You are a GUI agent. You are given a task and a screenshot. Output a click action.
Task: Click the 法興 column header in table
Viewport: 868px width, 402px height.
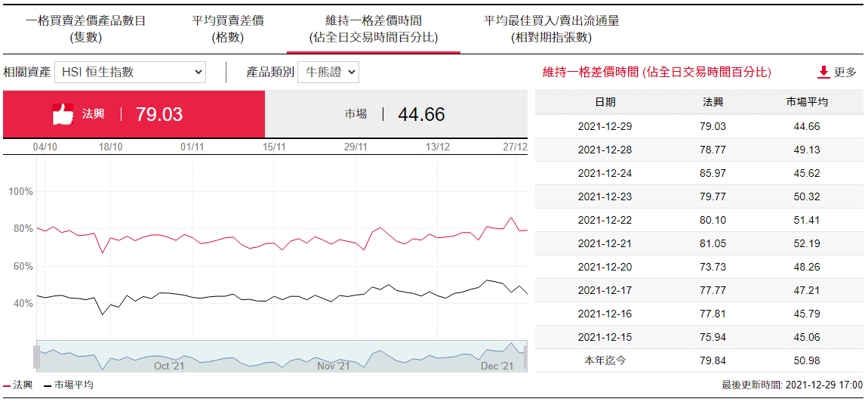point(713,102)
